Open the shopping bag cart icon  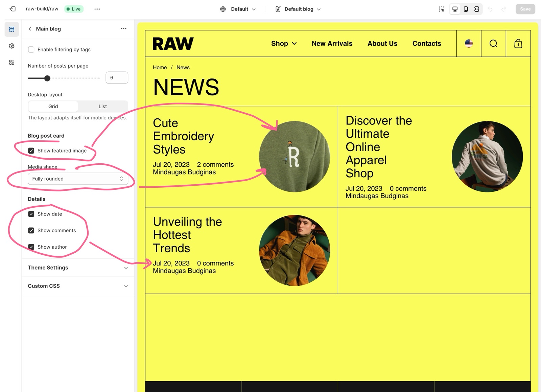pyautogui.click(x=518, y=44)
